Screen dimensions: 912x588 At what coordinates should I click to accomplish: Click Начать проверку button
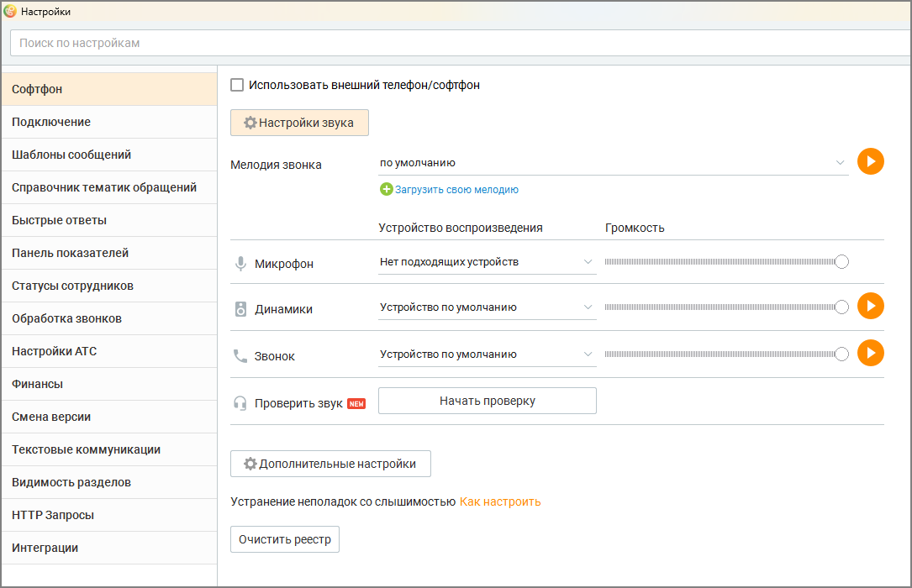pyautogui.click(x=488, y=401)
